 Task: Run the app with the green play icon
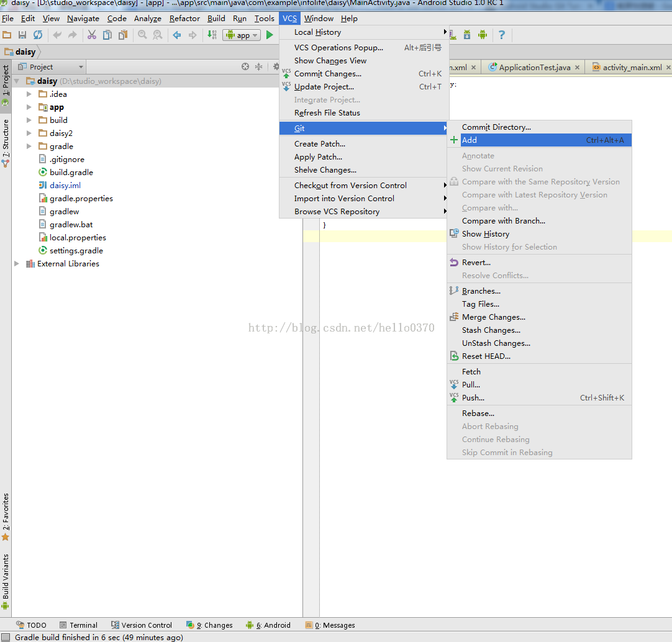pos(270,35)
